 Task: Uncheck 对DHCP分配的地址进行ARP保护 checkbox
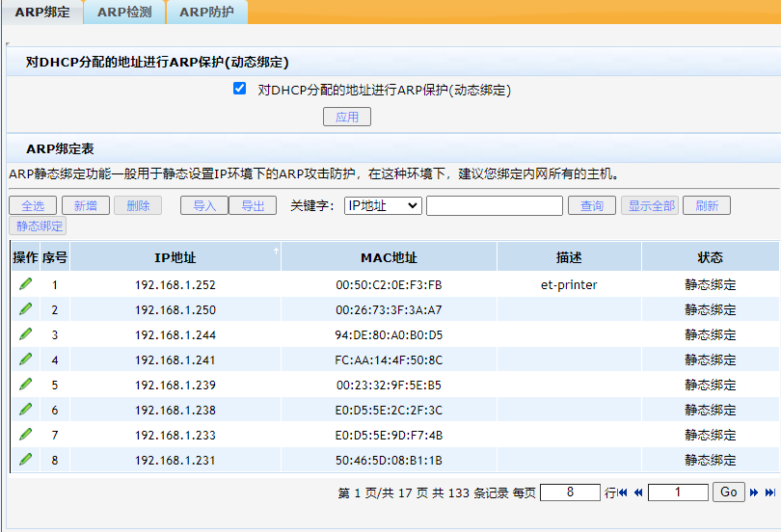239,89
